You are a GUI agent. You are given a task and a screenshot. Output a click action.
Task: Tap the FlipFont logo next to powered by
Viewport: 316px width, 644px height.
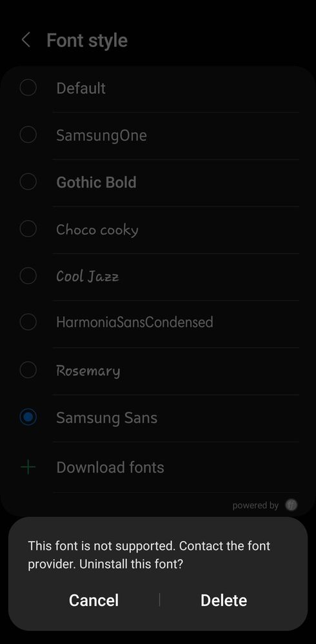pyautogui.click(x=291, y=505)
